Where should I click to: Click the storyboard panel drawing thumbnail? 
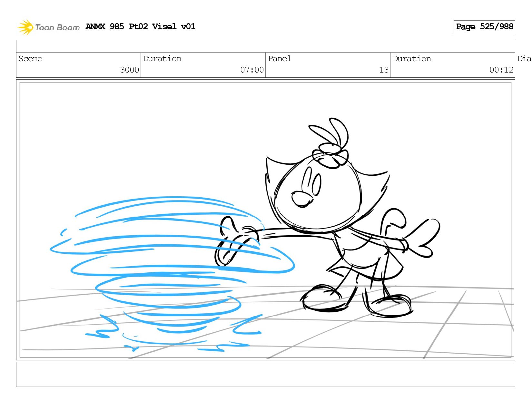pyautogui.click(x=265, y=220)
